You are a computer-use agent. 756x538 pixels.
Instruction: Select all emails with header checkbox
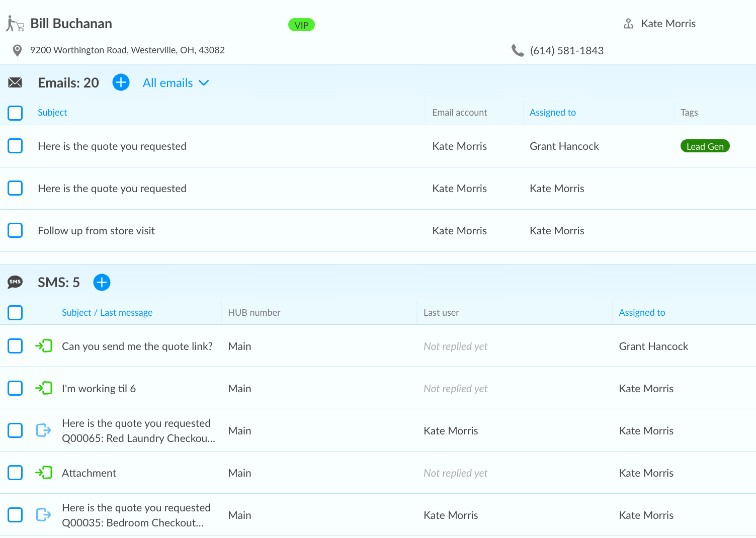pos(15,113)
